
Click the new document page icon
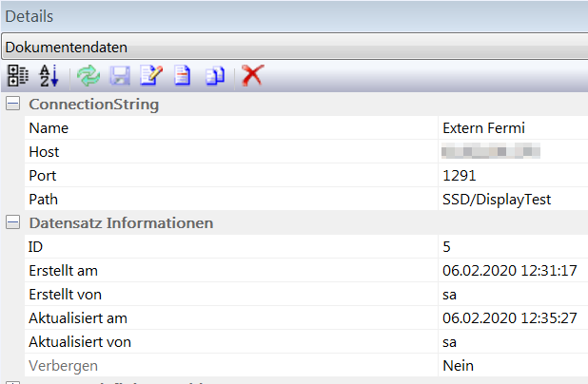(182, 76)
